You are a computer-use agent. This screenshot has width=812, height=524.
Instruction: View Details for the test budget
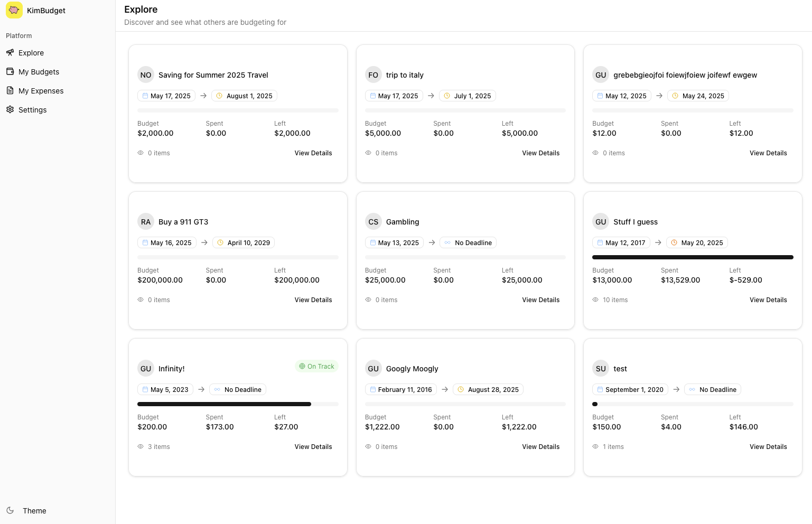[768, 447]
